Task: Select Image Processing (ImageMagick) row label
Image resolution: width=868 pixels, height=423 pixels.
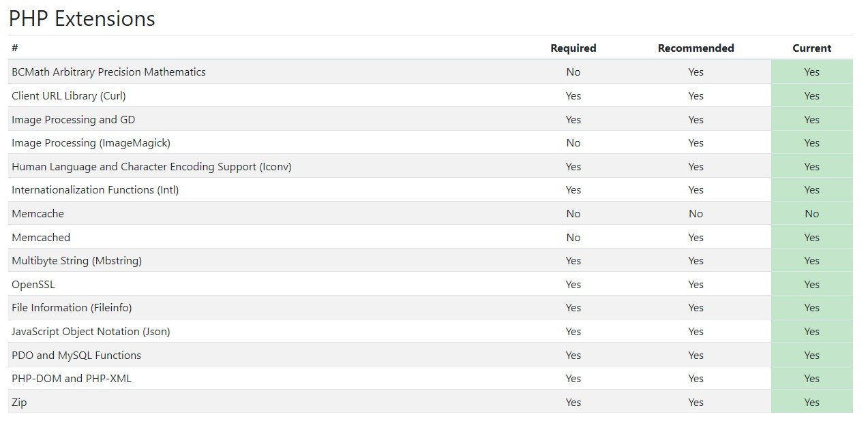Action: [91, 143]
